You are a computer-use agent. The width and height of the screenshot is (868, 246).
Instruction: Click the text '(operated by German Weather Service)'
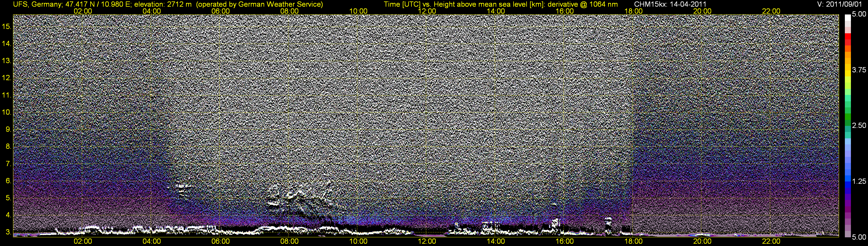(260, 4)
